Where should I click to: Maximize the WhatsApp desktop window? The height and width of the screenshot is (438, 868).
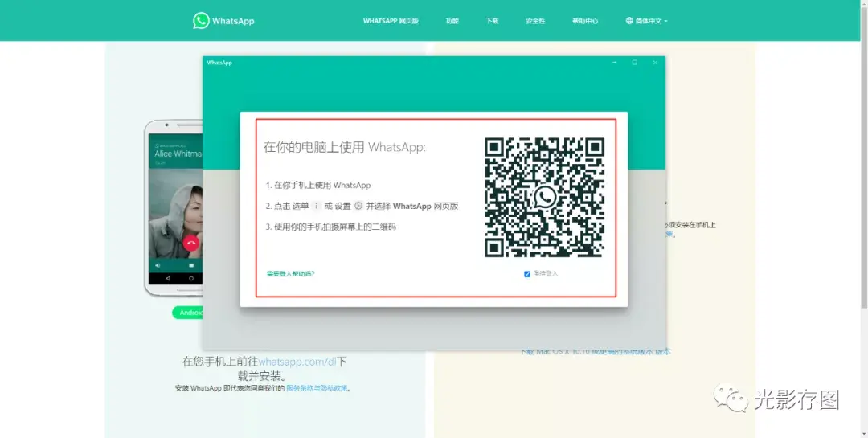click(x=634, y=63)
